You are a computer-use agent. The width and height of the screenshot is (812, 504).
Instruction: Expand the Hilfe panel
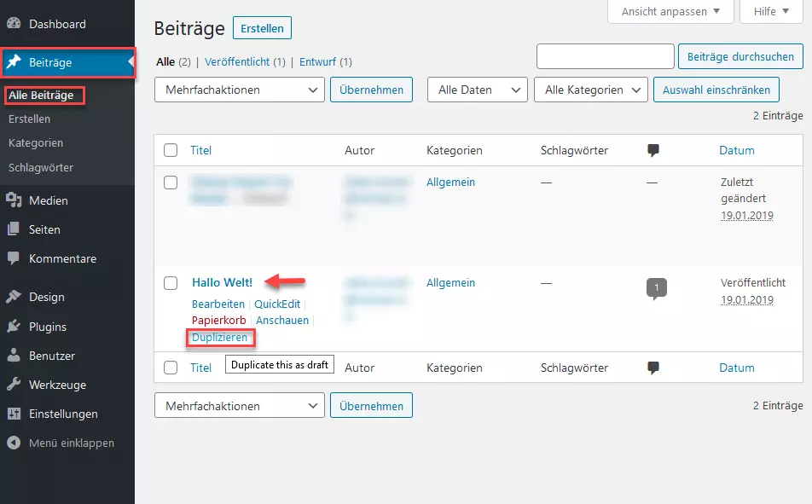point(771,11)
